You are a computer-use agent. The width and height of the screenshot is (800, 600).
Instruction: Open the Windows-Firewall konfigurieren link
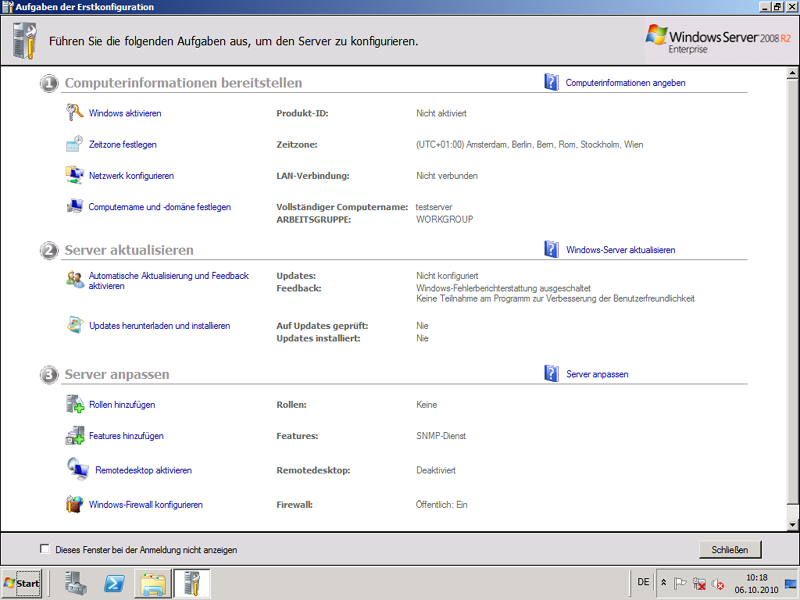click(146, 505)
